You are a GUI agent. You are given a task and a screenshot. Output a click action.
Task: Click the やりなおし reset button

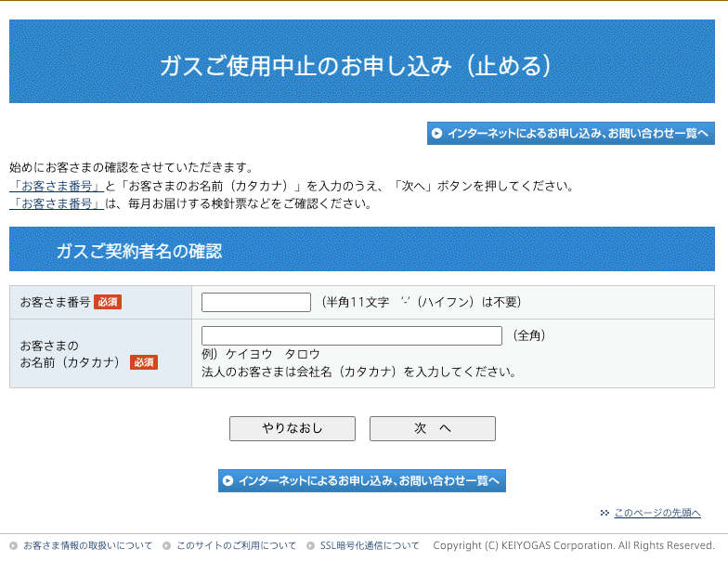tap(292, 428)
